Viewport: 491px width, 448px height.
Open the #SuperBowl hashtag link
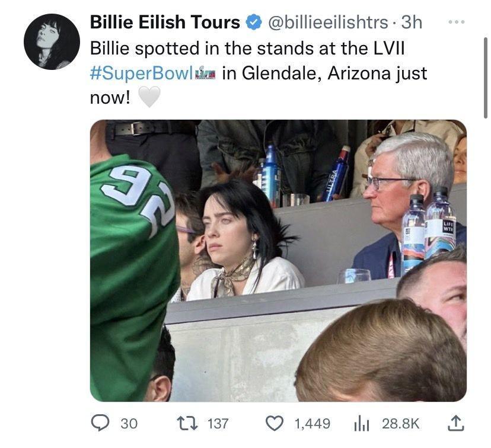[x=141, y=73]
